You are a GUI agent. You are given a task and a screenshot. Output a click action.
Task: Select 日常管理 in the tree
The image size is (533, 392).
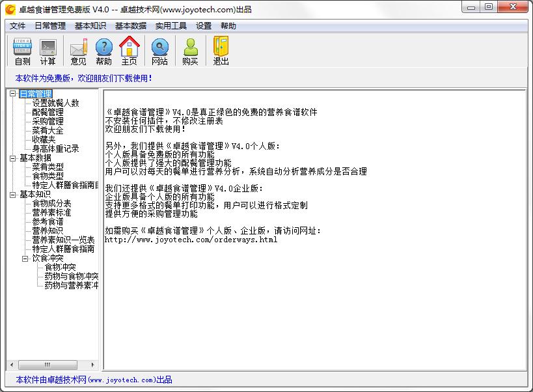(36, 94)
